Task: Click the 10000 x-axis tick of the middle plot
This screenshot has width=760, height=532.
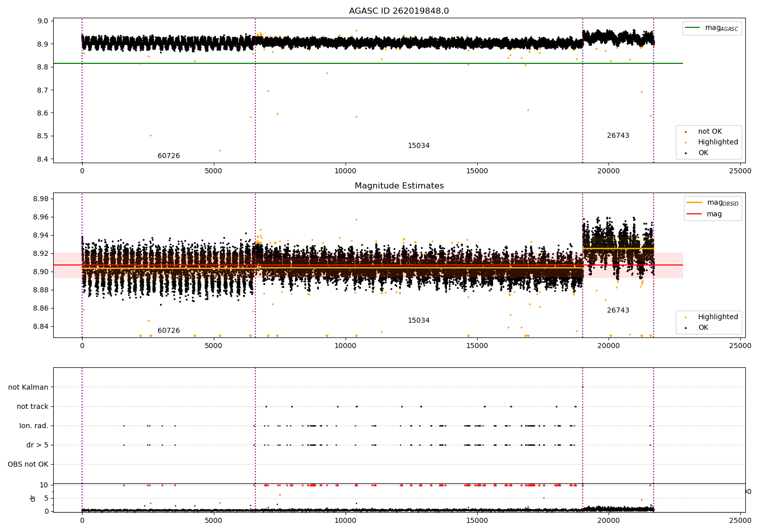Action: tap(345, 346)
